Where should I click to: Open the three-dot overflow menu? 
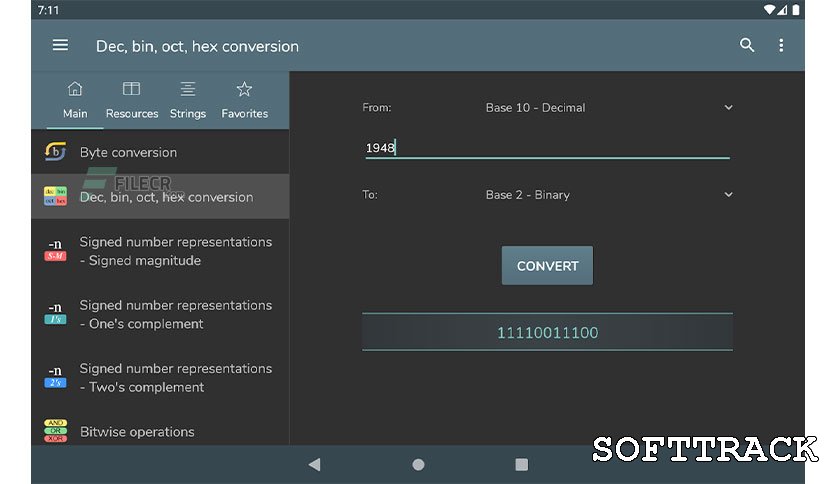[x=781, y=45]
